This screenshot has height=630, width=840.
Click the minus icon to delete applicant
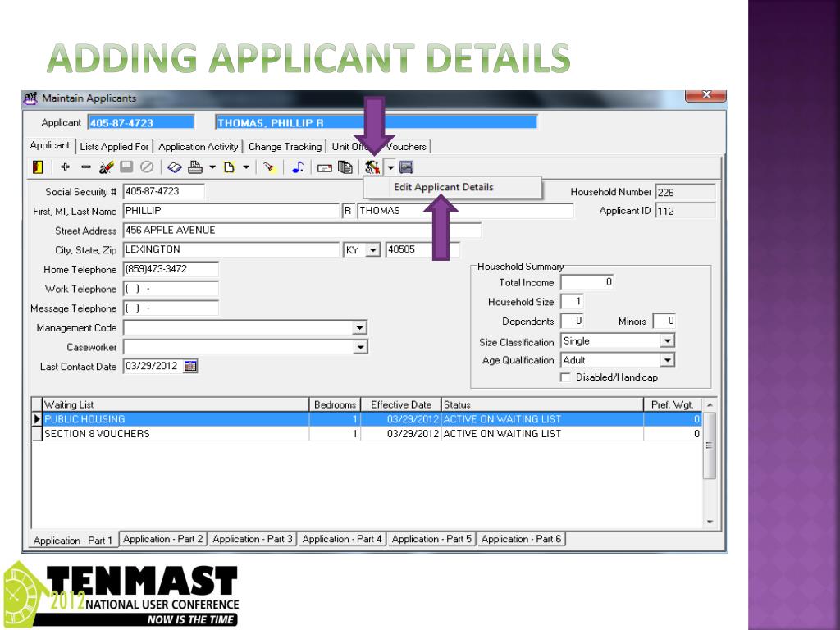coord(86,167)
